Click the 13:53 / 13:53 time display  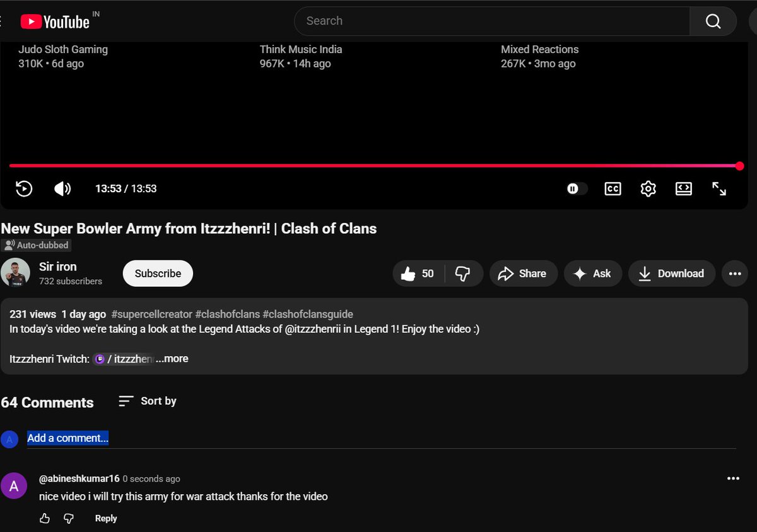[x=126, y=188]
